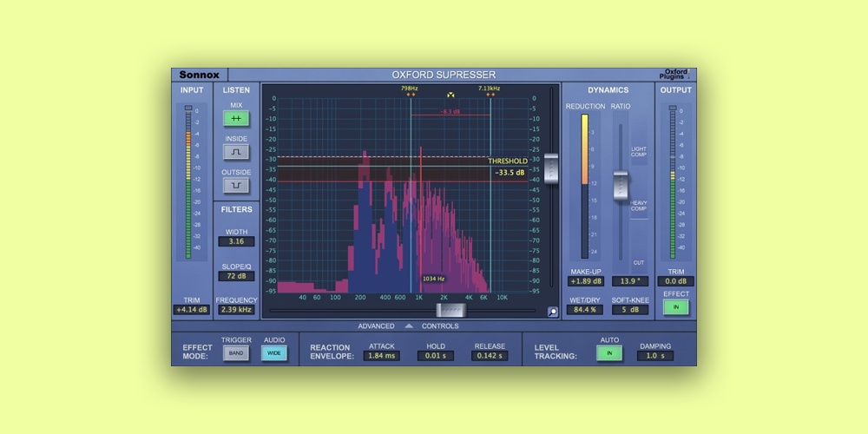The image size is (868, 434).
Task: Click the magnifier zoom icon below graph
Action: pos(552,312)
